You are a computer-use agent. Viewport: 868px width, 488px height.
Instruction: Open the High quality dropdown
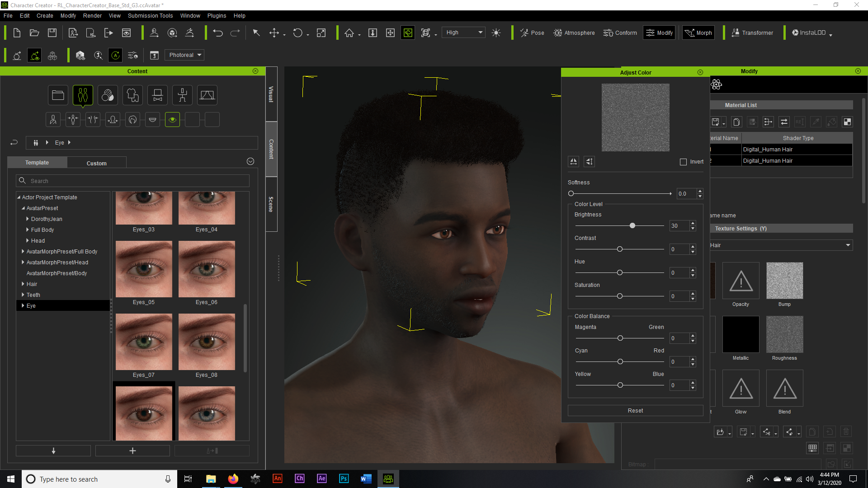point(463,33)
